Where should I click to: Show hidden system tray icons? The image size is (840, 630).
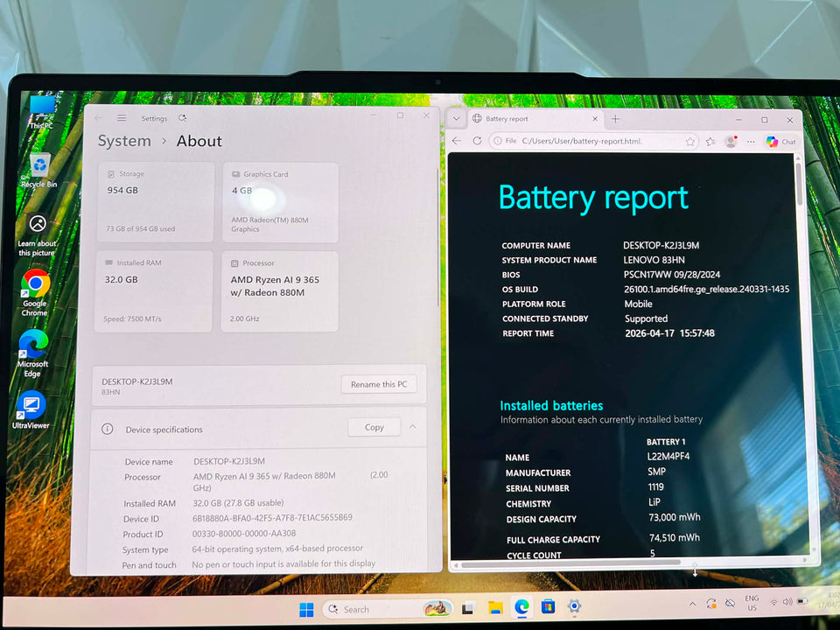click(x=693, y=604)
